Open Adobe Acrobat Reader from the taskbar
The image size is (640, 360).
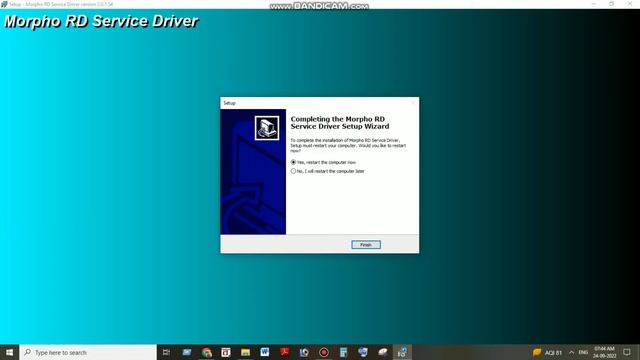[x=284, y=352]
